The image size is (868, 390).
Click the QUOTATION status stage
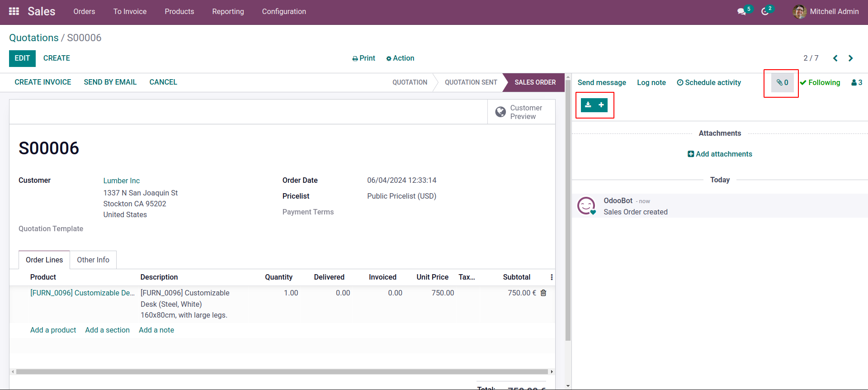[410, 82]
